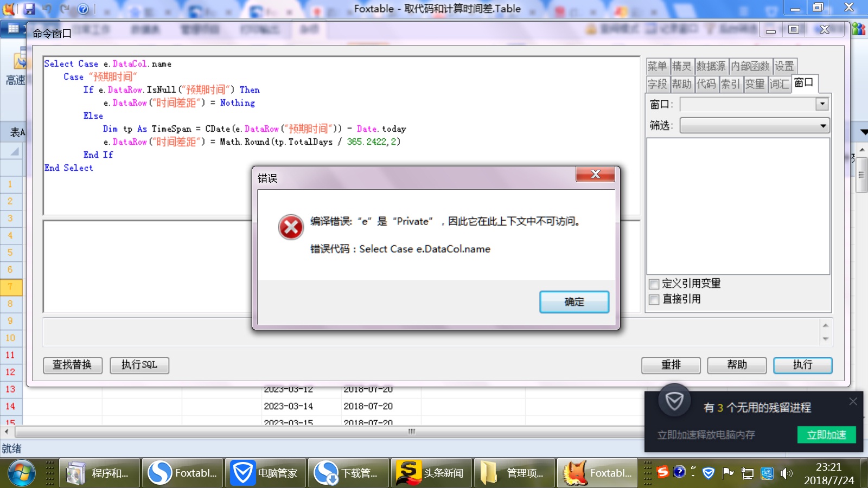Switch to the 词汇 tab
The width and height of the screenshot is (868, 488).
[x=779, y=84]
